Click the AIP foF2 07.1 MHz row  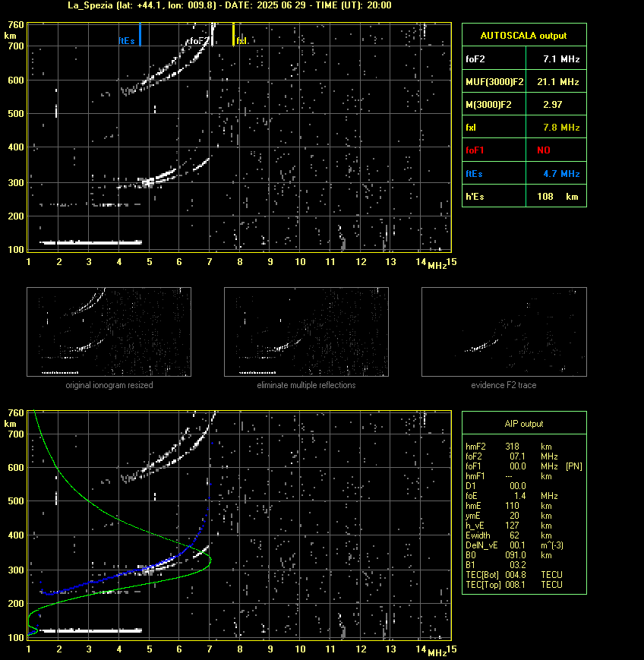point(512,456)
